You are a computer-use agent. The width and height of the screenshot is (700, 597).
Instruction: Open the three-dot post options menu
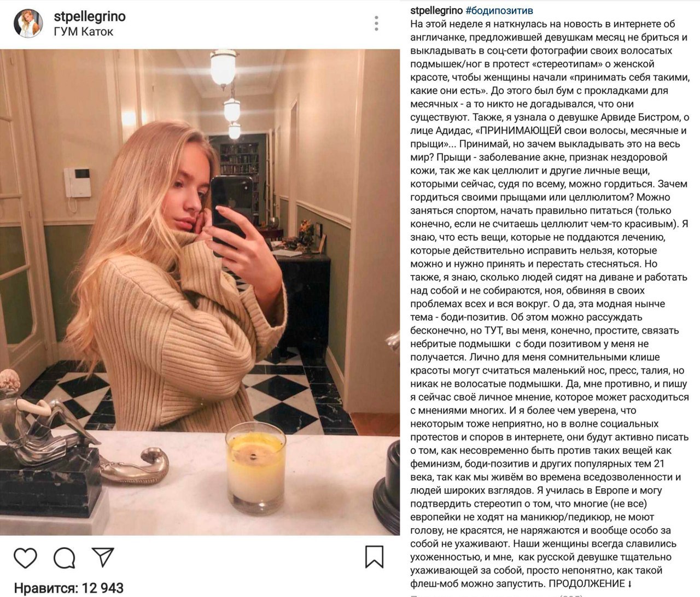376,24
